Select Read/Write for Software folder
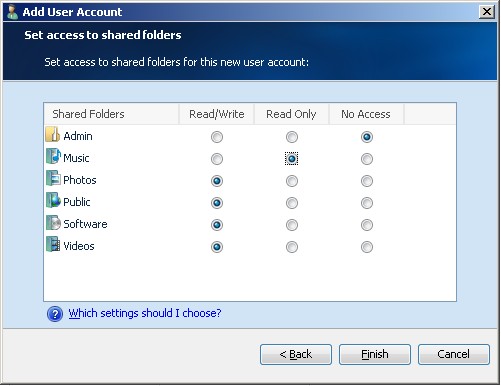Image resolution: width=501 pixels, height=386 pixels. coord(217,225)
